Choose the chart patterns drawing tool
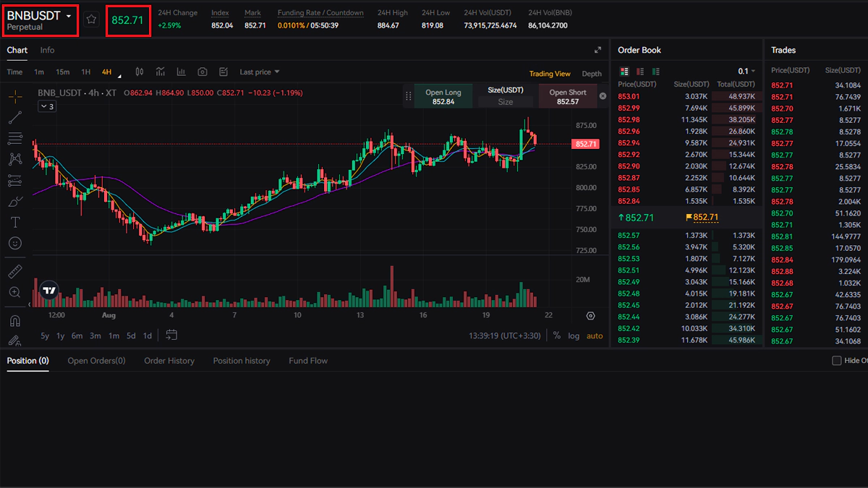The image size is (868, 488). click(15, 159)
